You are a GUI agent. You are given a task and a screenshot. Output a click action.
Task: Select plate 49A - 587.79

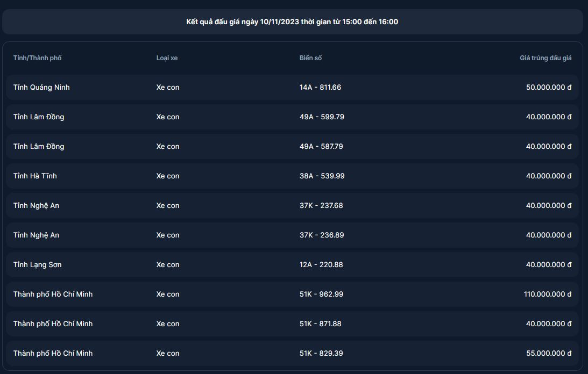[321, 146]
